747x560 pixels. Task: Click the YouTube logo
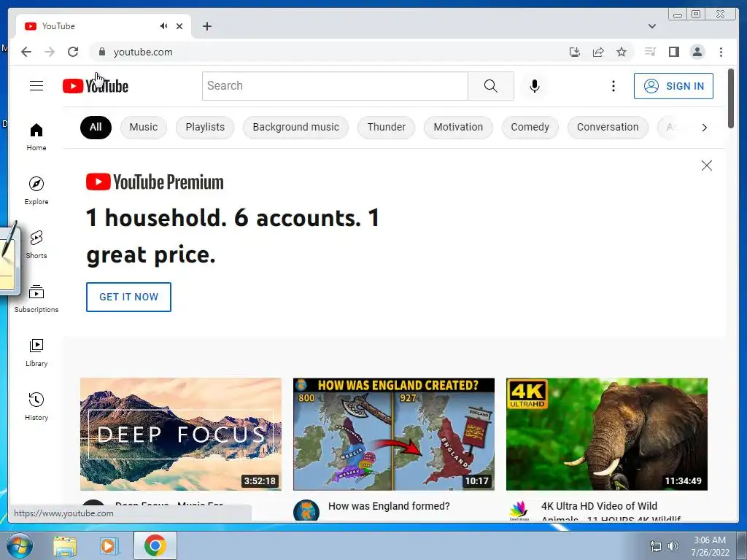coord(96,86)
